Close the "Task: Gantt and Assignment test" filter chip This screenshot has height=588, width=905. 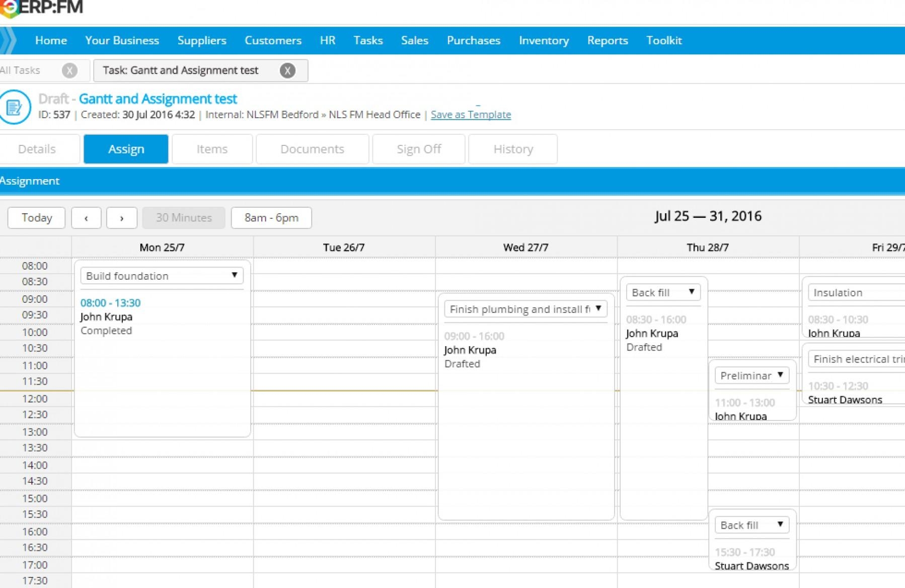(x=288, y=70)
